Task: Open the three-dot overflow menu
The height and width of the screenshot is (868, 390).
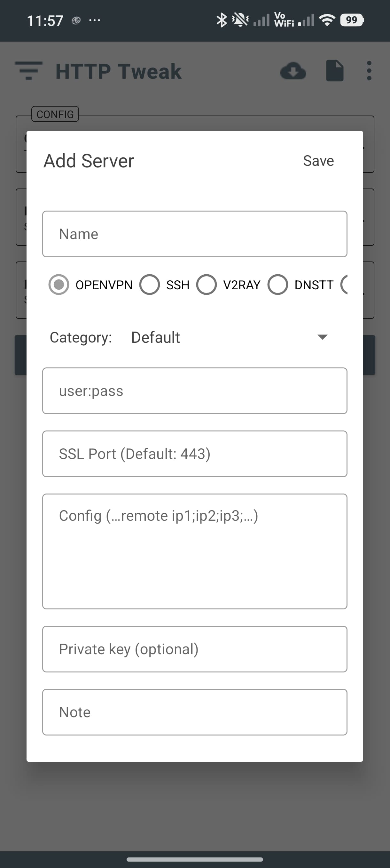Action: tap(369, 71)
